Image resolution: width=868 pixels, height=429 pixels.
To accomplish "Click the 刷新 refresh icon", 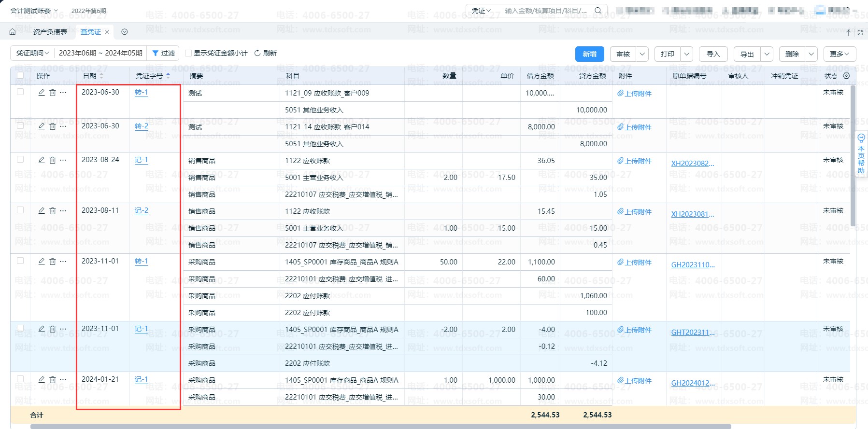I will (257, 53).
